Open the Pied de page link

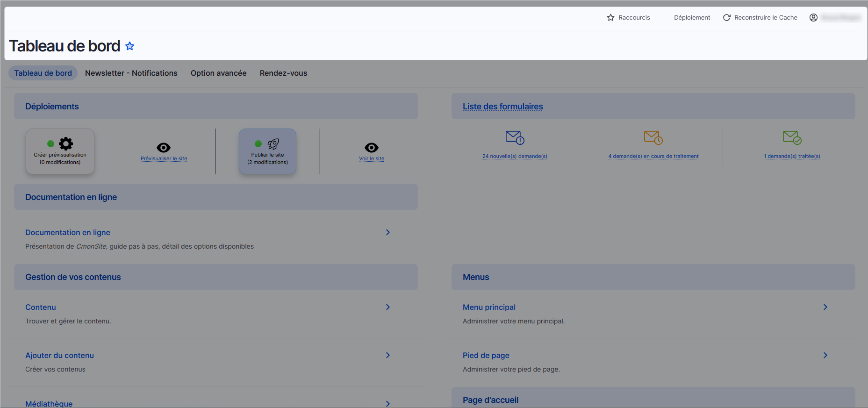[486, 356]
